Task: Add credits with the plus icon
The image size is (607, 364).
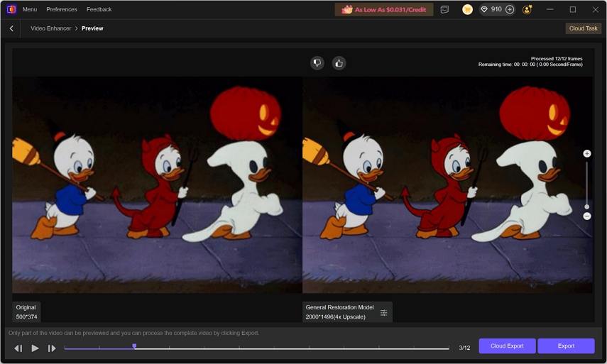Action: point(510,10)
